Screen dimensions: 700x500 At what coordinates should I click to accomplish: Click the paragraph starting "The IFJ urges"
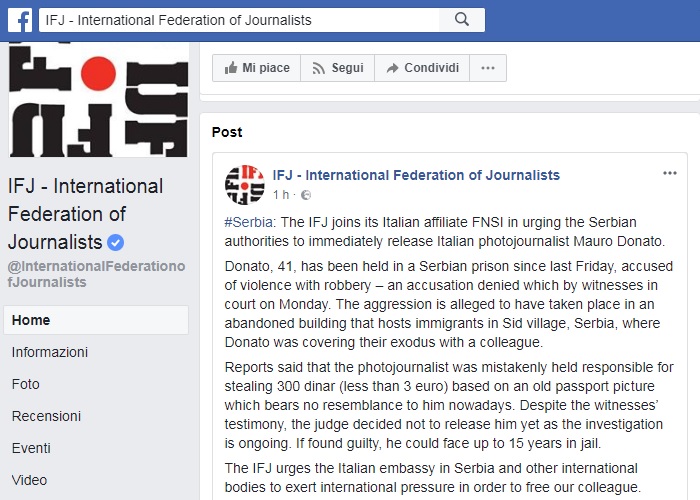pyautogui.click(x=433, y=477)
